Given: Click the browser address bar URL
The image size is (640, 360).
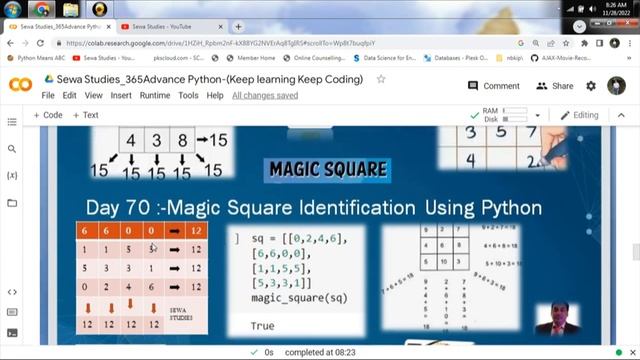Looking at the screenshot, I should (220, 43).
